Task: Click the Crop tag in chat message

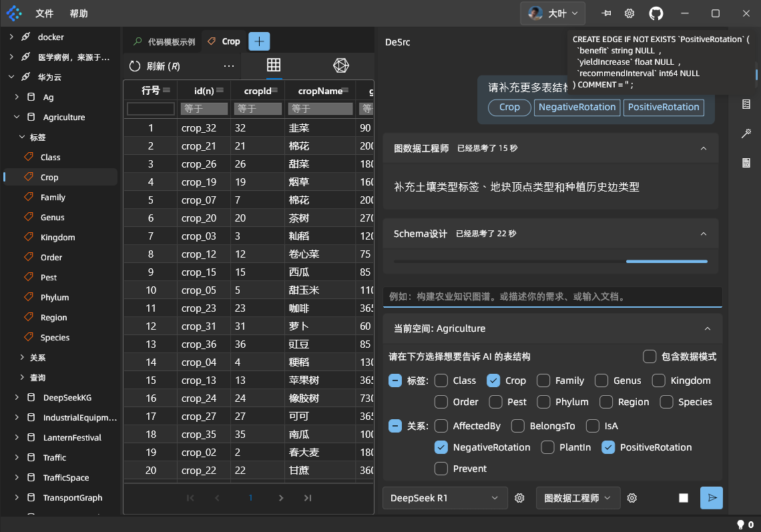Action: pos(509,107)
